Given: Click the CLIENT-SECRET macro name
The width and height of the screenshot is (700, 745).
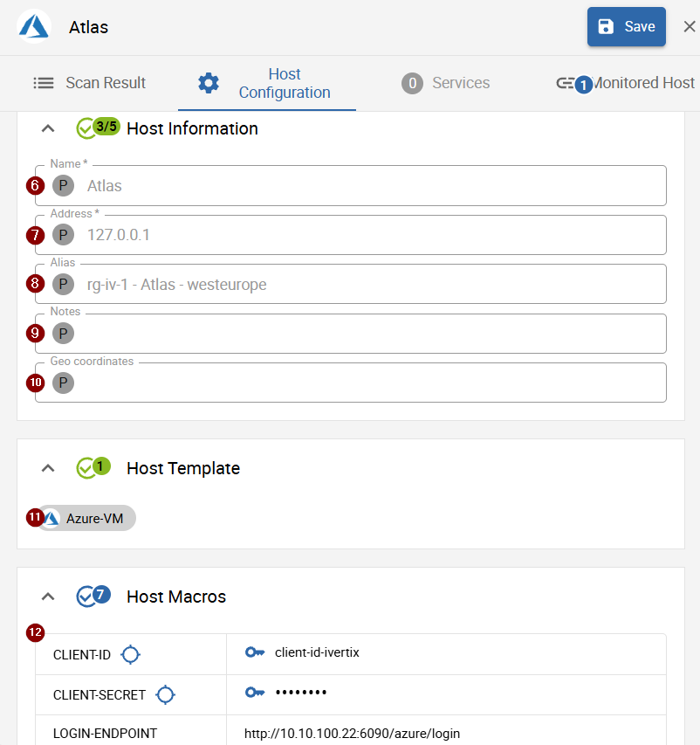Looking at the screenshot, I should (100, 695).
